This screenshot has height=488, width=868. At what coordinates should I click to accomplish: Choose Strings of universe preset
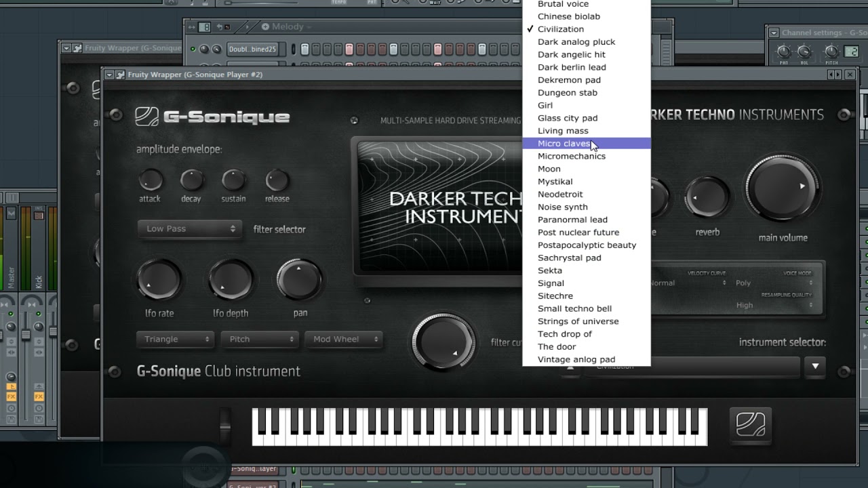(x=587, y=321)
